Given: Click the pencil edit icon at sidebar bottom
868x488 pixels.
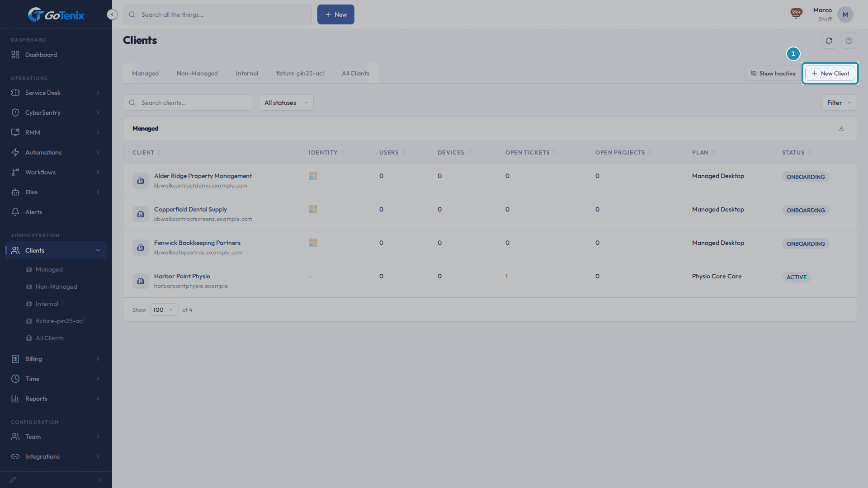Looking at the screenshot, I should point(13,480).
